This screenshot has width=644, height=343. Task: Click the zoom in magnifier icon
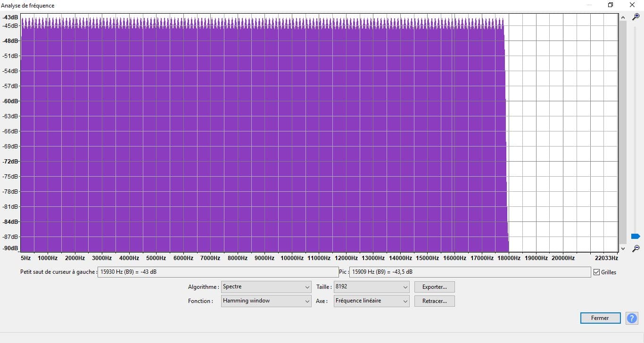coord(636,16)
